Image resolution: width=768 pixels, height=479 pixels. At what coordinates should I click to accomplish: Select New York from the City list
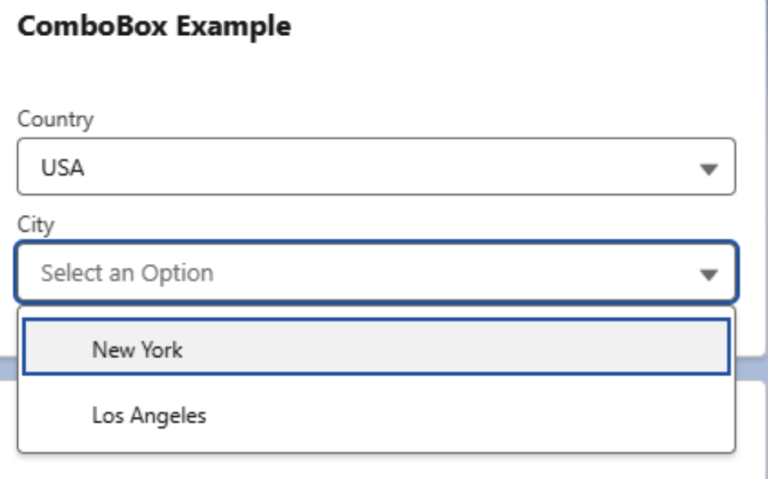(137, 349)
